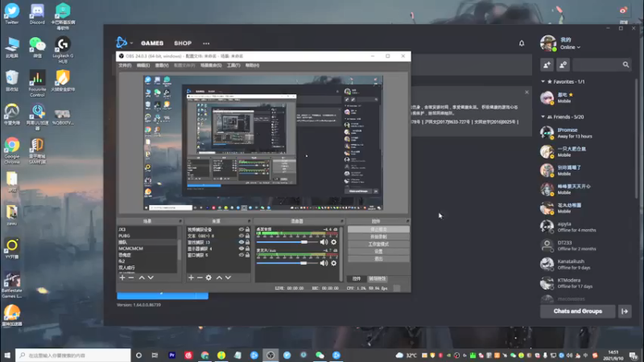Viewport: 644px width, 362px height.
Task: Click the second button in OBS Controls panel
Action: pos(378,237)
